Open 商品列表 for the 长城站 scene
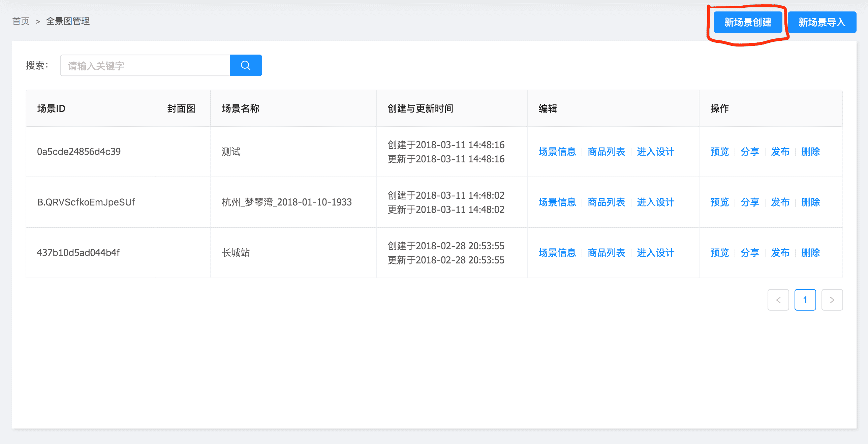The height and width of the screenshot is (444, 868). (x=606, y=253)
